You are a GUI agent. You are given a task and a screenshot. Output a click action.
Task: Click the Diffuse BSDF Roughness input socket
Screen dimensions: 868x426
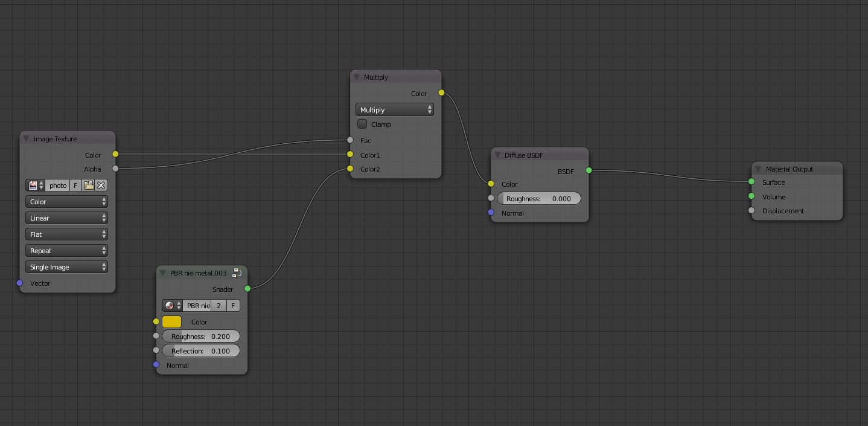tap(491, 198)
